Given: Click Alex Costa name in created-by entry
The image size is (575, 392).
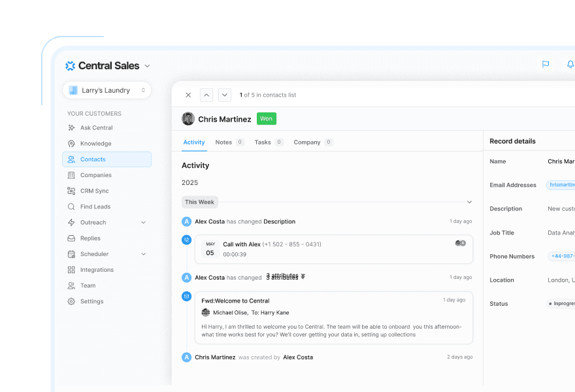Looking at the screenshot, I should point(298,357).
